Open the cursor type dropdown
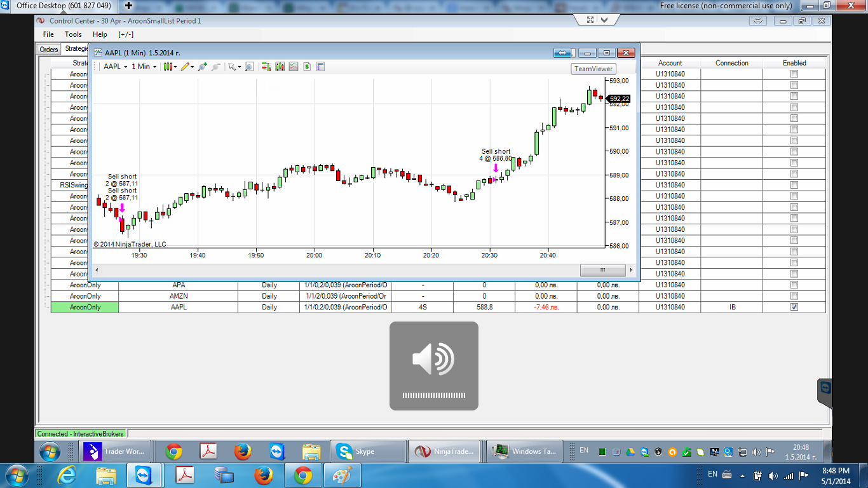 click(x=234, y=66)
